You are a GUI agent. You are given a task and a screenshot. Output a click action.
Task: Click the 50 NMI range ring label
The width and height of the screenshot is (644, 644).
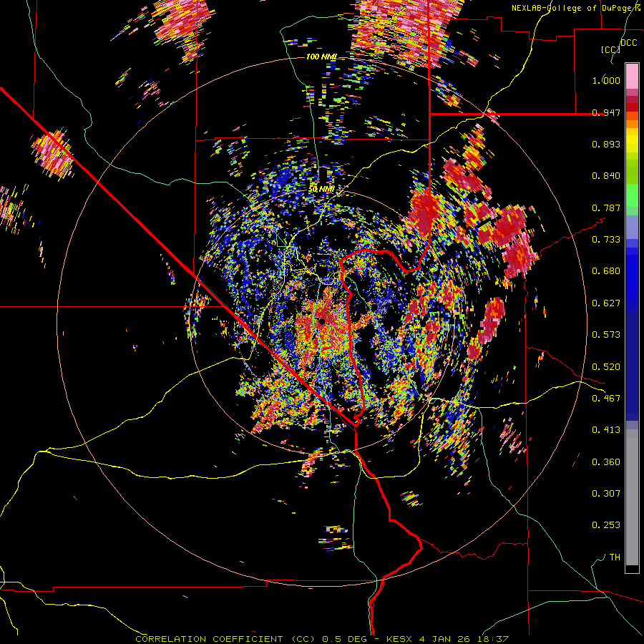coord(321,190)
